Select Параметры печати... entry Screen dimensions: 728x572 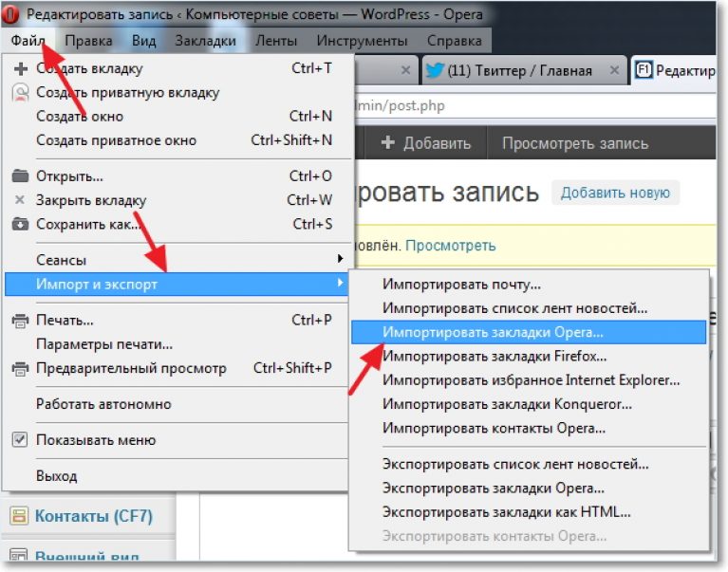(176, 344)
